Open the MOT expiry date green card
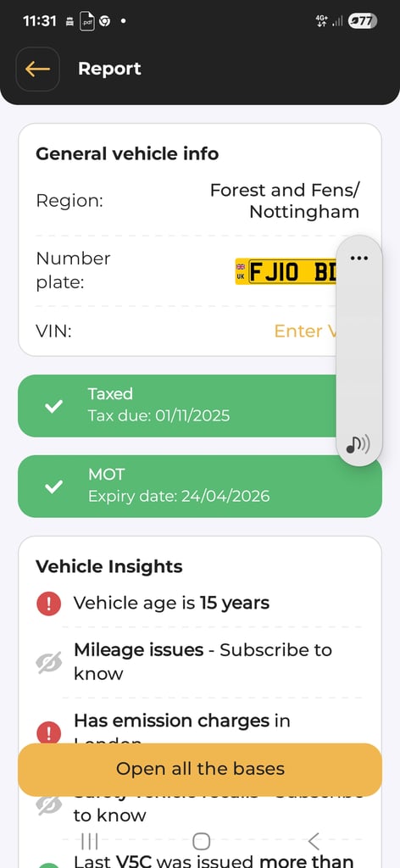400x868 pixels. tap(200, 486)
